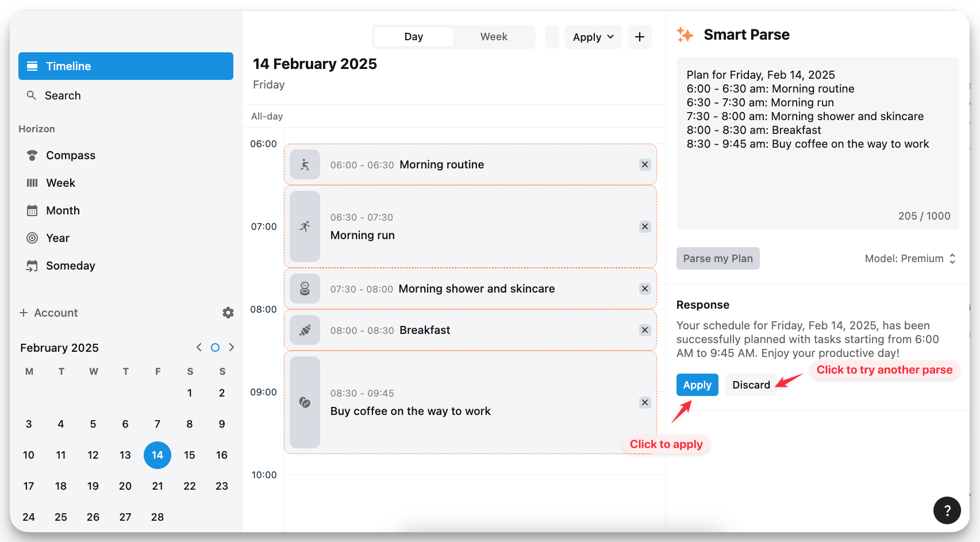Click the shower and skincare task icon
The height and width of the screenshot is (542, 980).
pos(305,289)
